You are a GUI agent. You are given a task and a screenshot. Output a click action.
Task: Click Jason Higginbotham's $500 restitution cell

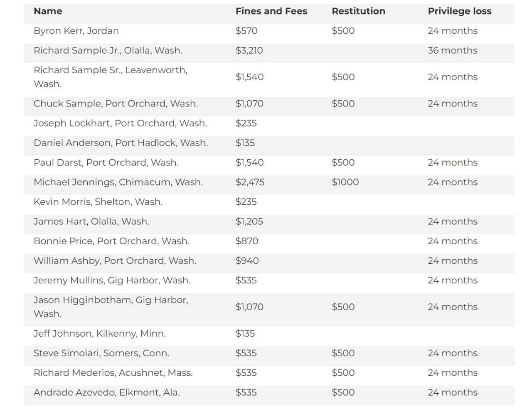[x=343, y=307]
